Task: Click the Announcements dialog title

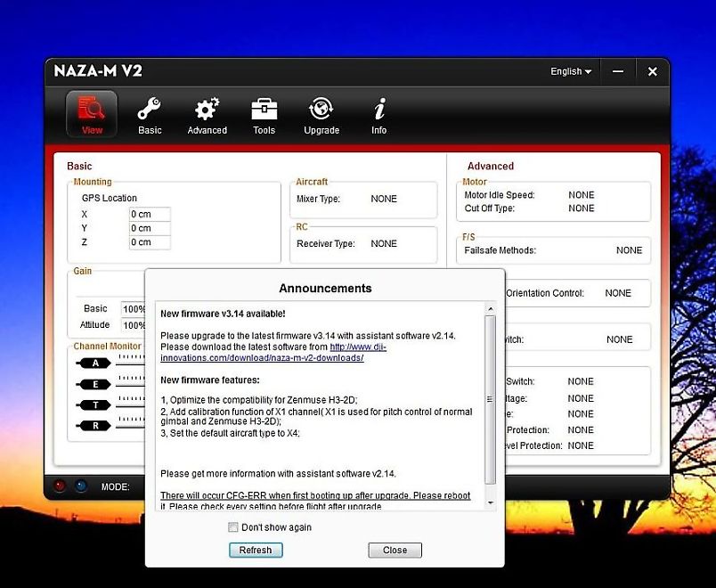Action: 325,289
